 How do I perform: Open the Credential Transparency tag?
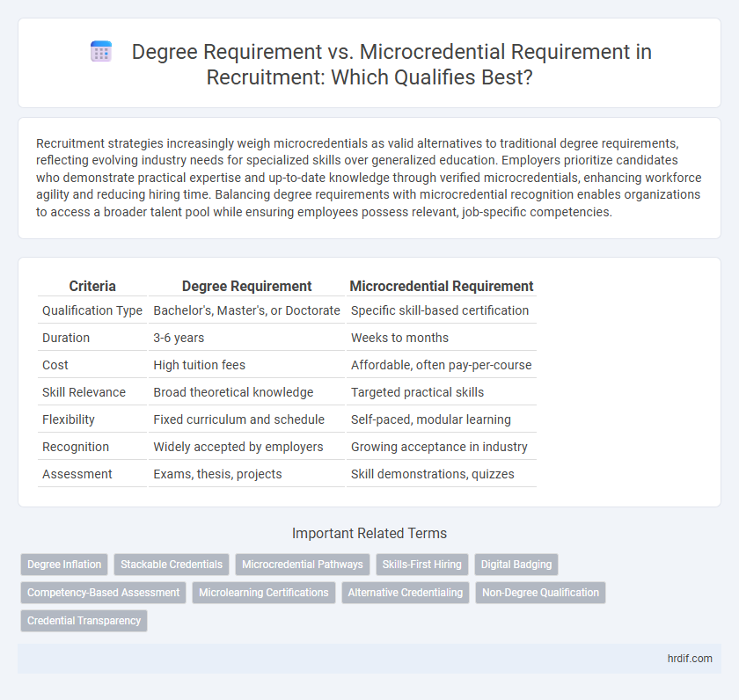[x=84, y=621]
